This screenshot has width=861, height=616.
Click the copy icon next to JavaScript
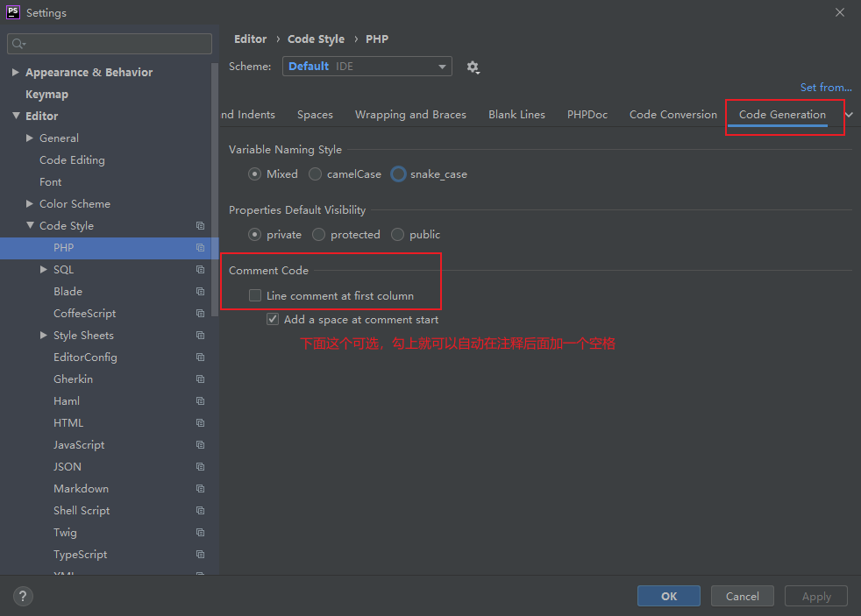[x=200, y=445]
